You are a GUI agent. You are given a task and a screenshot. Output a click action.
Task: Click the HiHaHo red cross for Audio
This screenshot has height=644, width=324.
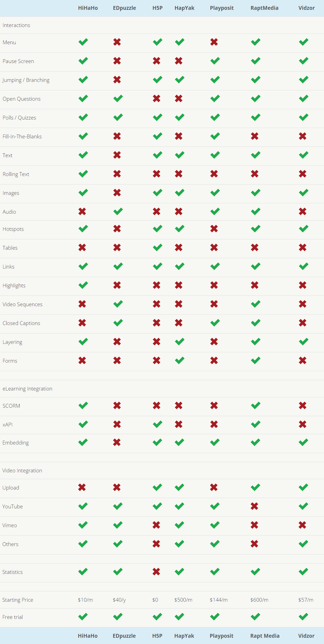coord(82,211)
